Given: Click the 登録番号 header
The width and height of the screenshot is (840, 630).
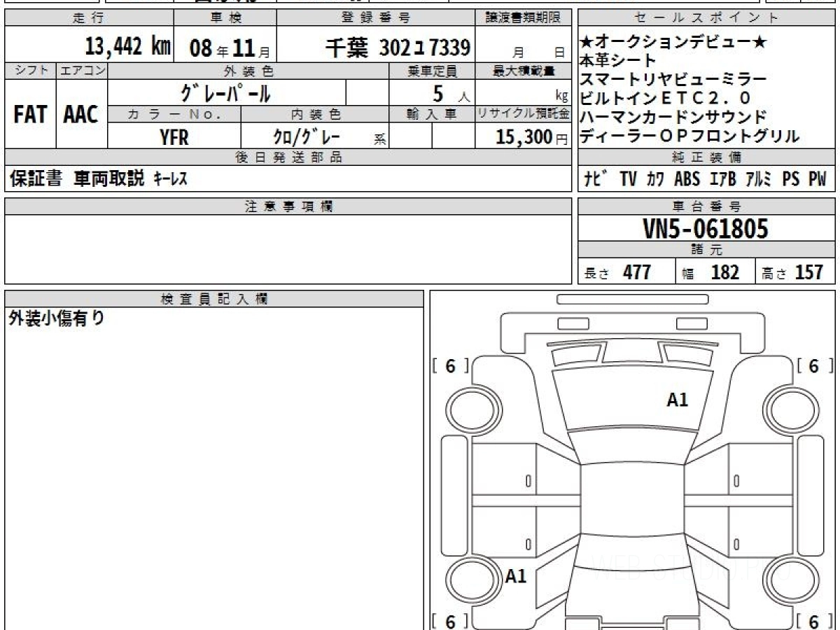Looking at the screenshot, I should pos(377,18).
